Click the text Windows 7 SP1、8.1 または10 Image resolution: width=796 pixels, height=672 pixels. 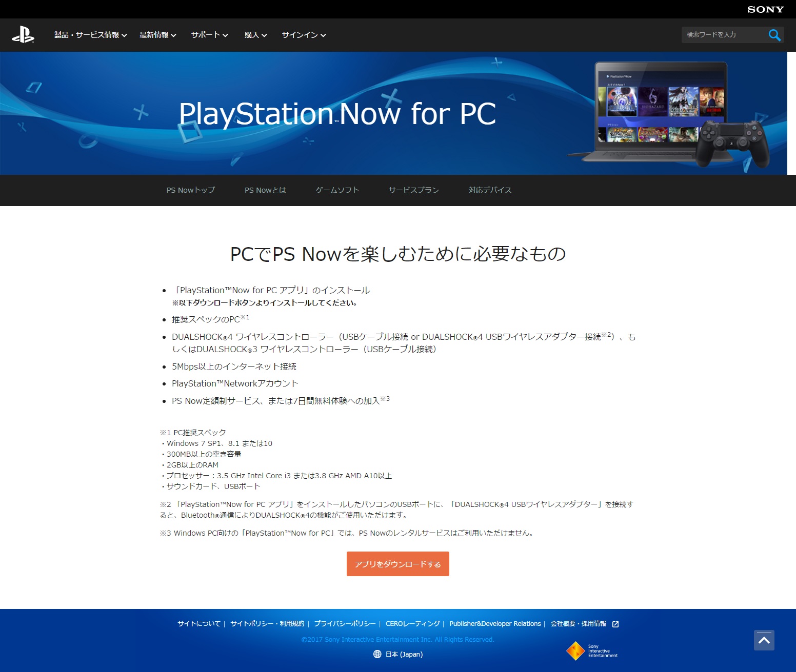[x=220, y=443]
